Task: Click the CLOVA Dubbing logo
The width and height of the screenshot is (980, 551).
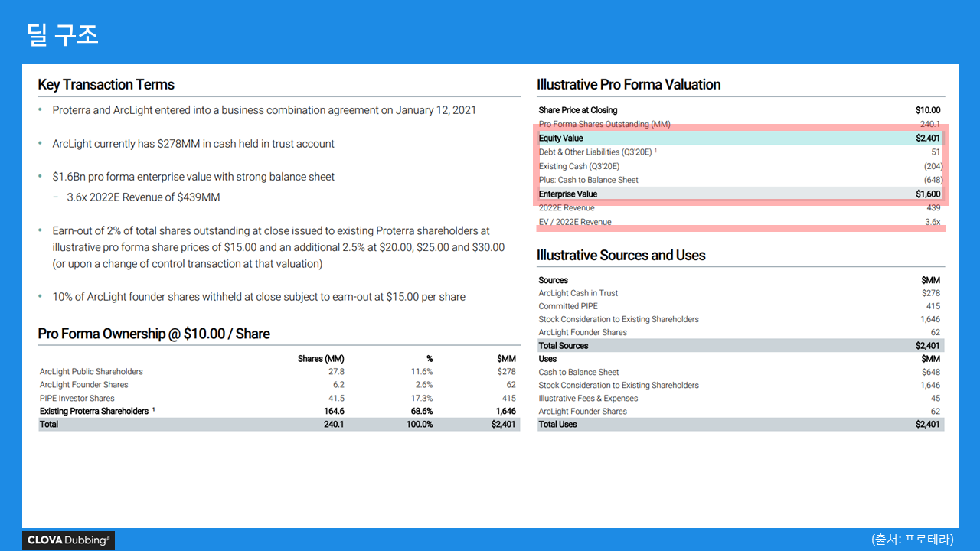Action: 69,540
